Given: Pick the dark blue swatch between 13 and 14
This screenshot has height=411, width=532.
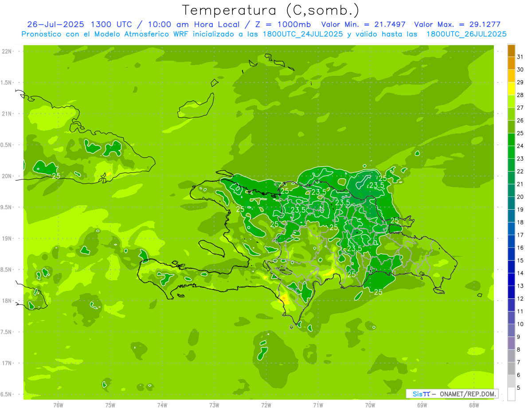Looking at the screenshot, I should (511, 280).
